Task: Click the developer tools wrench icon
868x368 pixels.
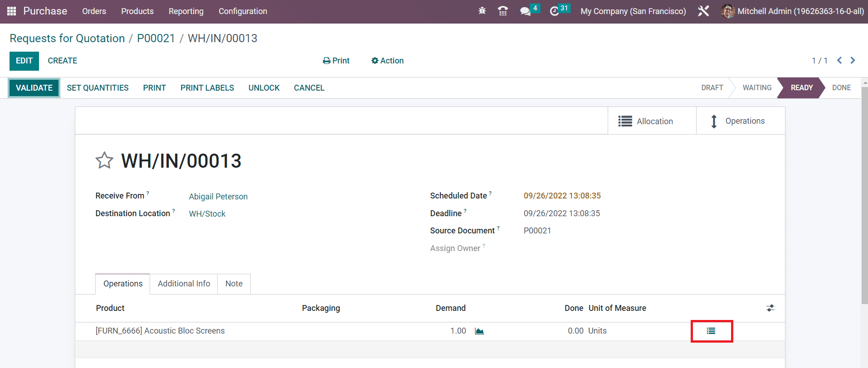Action: pyautogui.click(x=703, y=11)
